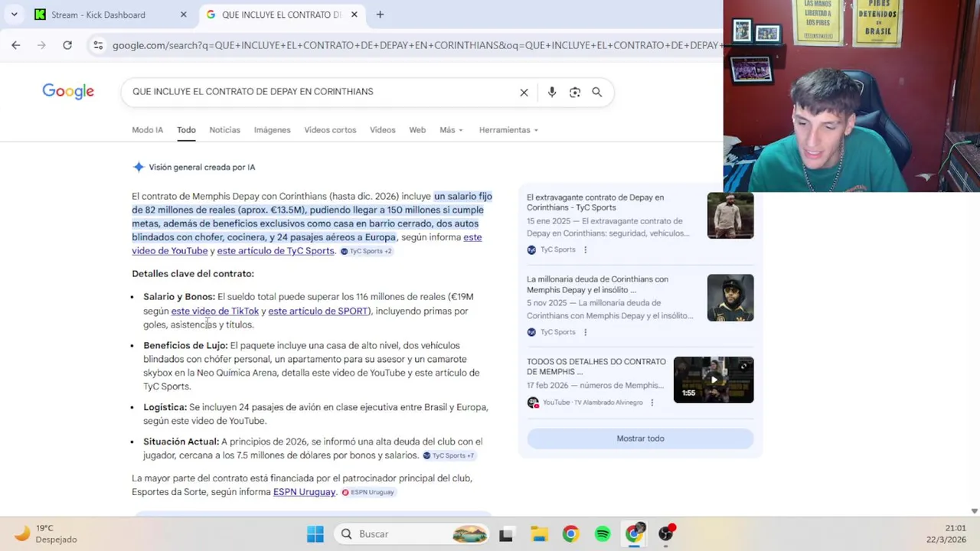980x551 pixels.
Task: Open the OBS Studio taskbar icon
Action: pos(666,534)
